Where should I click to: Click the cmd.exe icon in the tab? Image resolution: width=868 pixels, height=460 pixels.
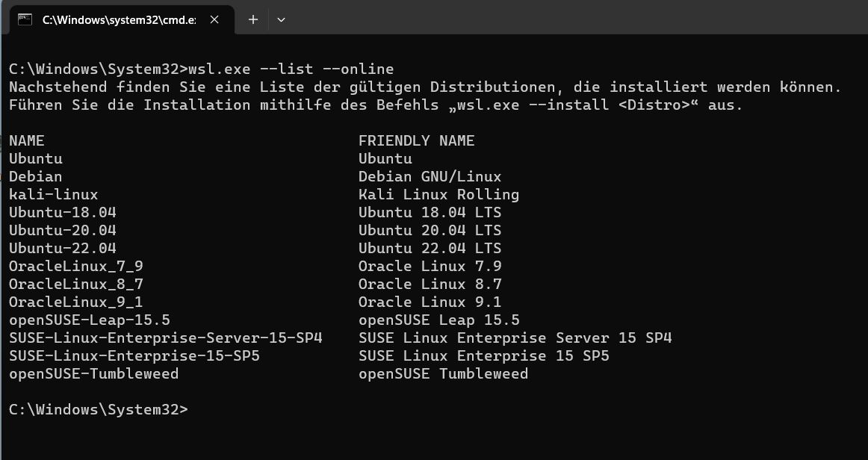click(25, 19)
